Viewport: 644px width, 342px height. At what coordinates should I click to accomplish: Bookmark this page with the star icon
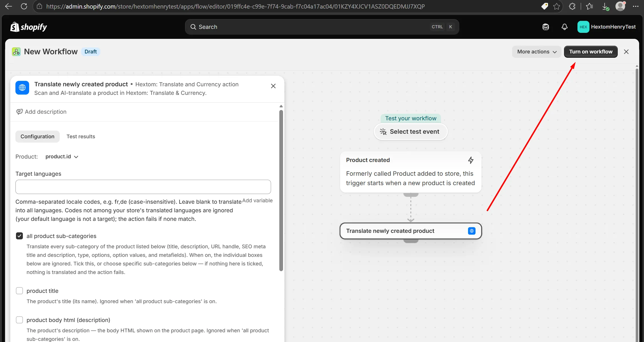tap(557, 6)
